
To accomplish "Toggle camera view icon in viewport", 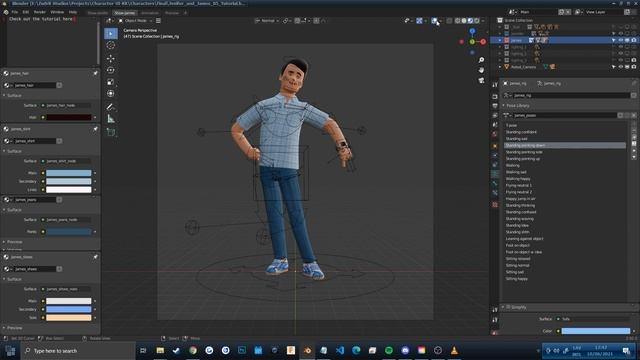I will click(x=481, y=80).
